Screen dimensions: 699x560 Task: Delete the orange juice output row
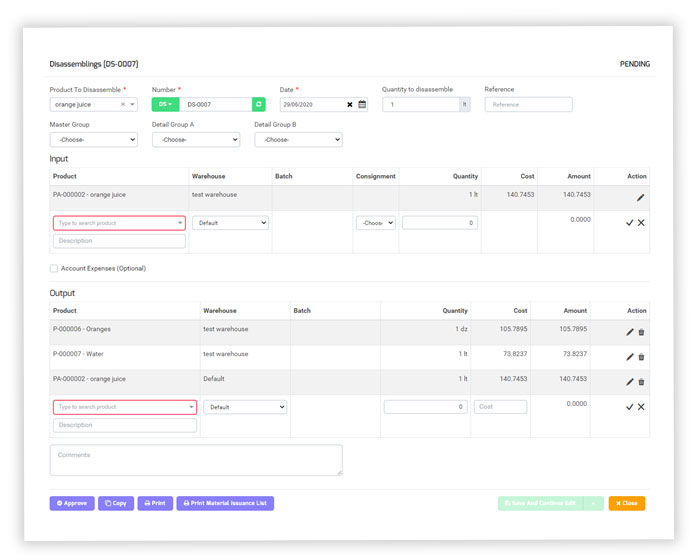[641, 382]
